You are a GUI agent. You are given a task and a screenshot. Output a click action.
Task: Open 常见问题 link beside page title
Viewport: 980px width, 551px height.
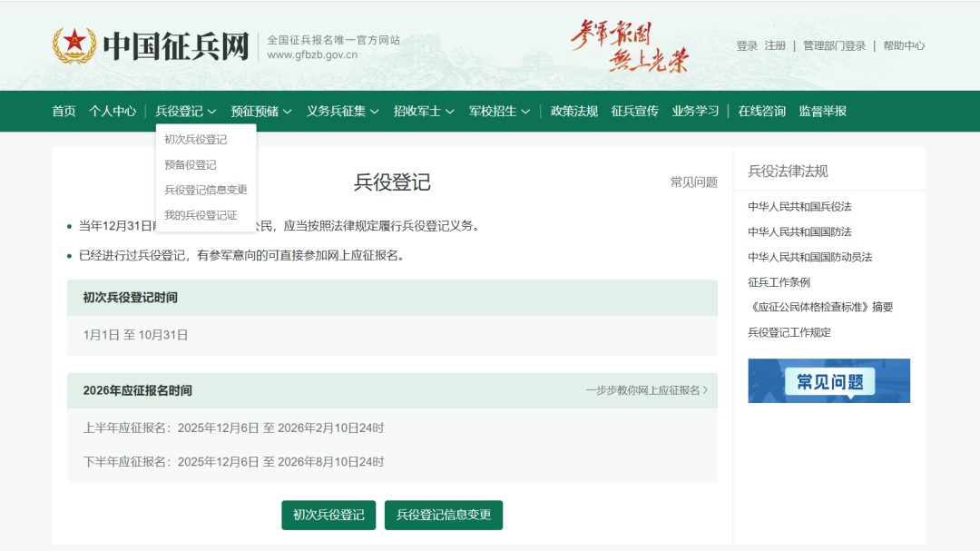pyautogui.click(x=694, y=182)
